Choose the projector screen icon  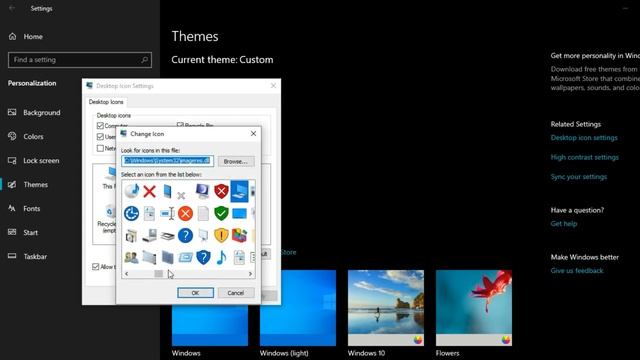[x=203, y=236]
